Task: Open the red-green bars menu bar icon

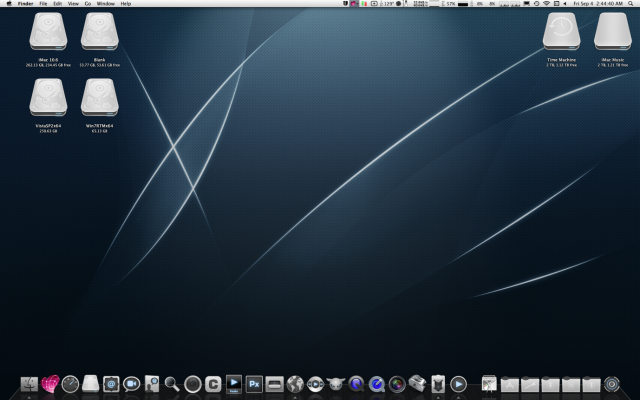Action: point(363,4)
